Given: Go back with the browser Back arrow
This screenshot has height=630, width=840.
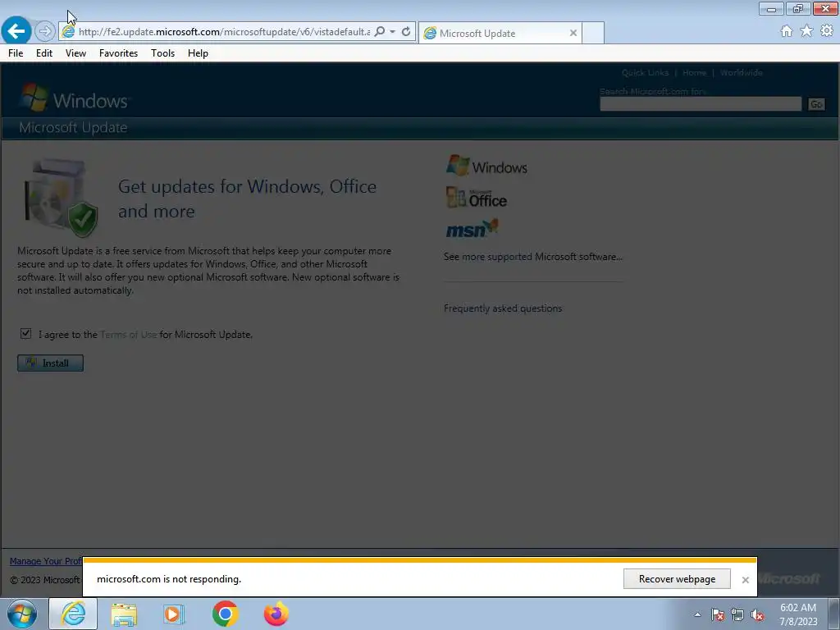Looking at the screenshot, I should click(16, 31).
